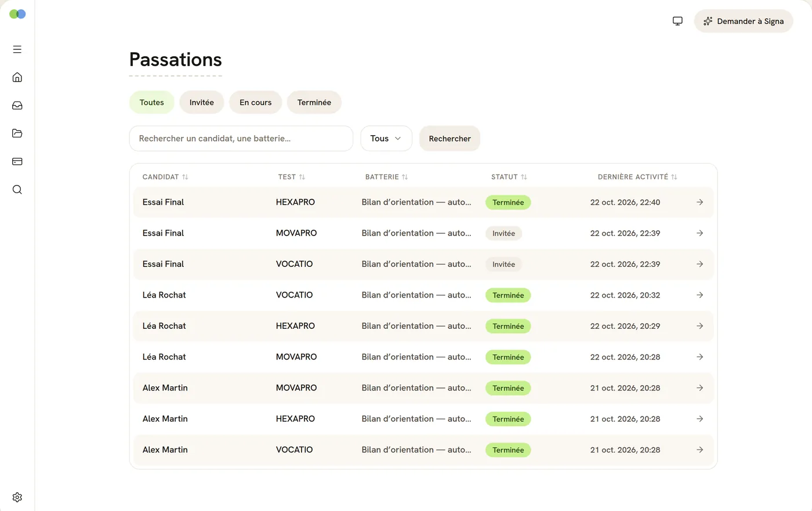Click the date 22 oct. 2026, 20:29

pyautogui.click(x=625, y=326)
